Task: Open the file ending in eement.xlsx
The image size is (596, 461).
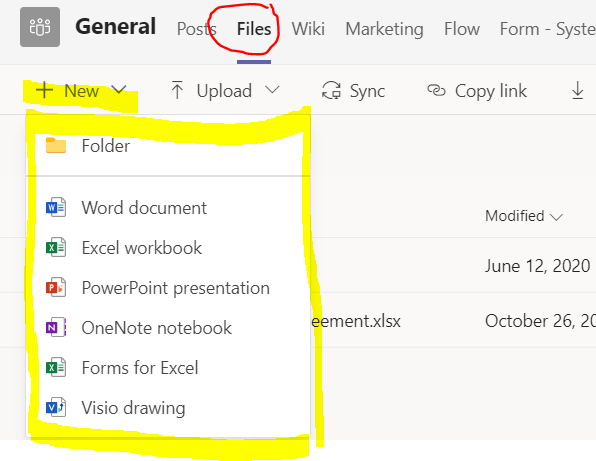Action: [356, 321]
